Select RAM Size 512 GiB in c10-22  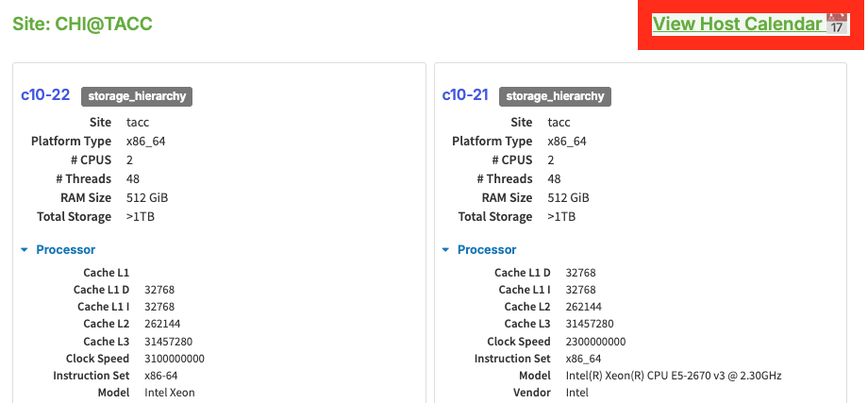(147, 197)
